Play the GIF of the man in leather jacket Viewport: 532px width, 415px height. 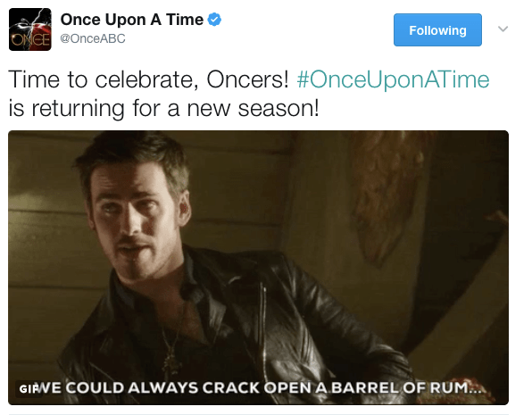(258, 268)
